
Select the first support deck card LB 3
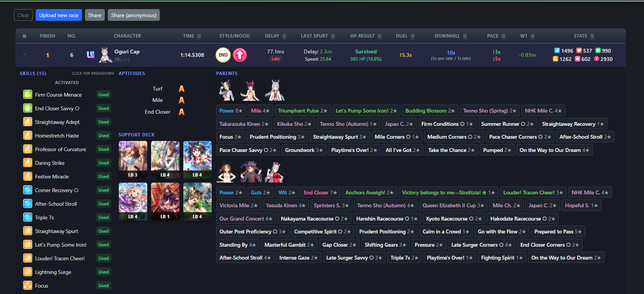pyautogui.click(x=133, y=160)
